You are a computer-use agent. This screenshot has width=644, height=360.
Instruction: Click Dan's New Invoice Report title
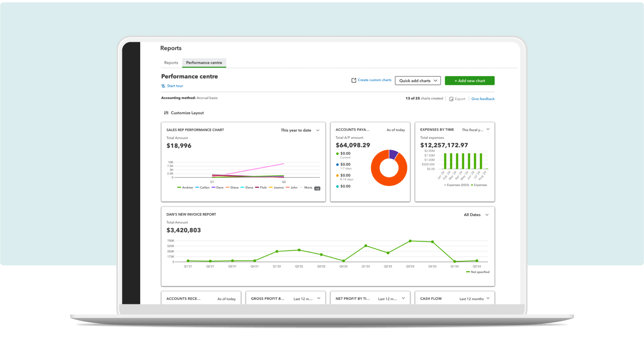pyautogui.click(x=191, y=214)
